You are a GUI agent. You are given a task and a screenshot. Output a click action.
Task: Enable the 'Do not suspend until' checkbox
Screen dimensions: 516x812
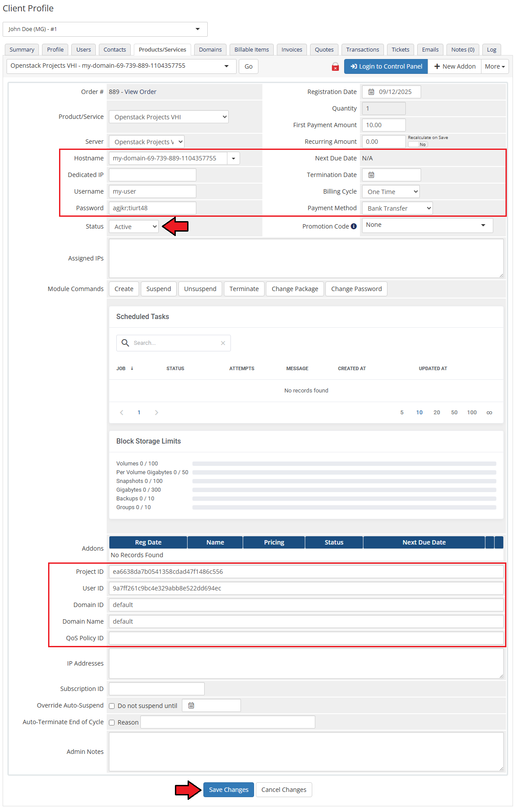(x=112, y=706)
